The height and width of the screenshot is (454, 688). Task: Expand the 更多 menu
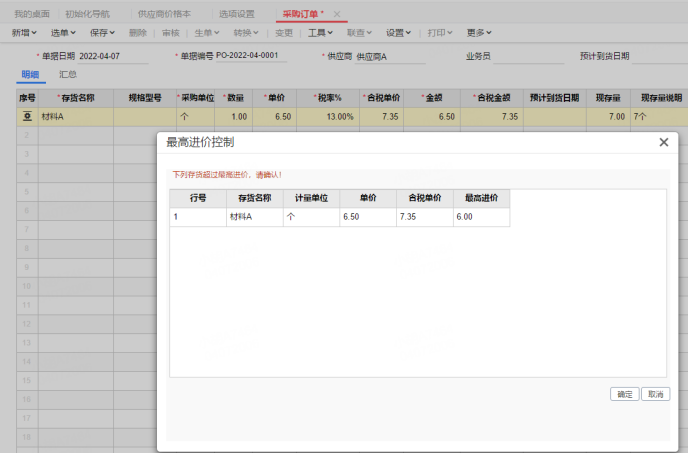click(x=480, y=33)
